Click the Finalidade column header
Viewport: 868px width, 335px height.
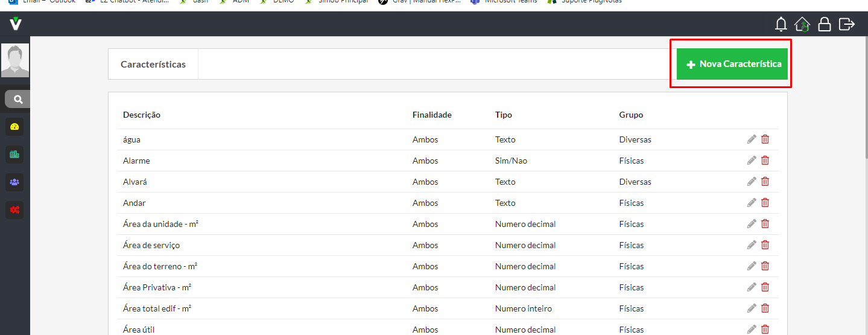[x=432, y=115]
